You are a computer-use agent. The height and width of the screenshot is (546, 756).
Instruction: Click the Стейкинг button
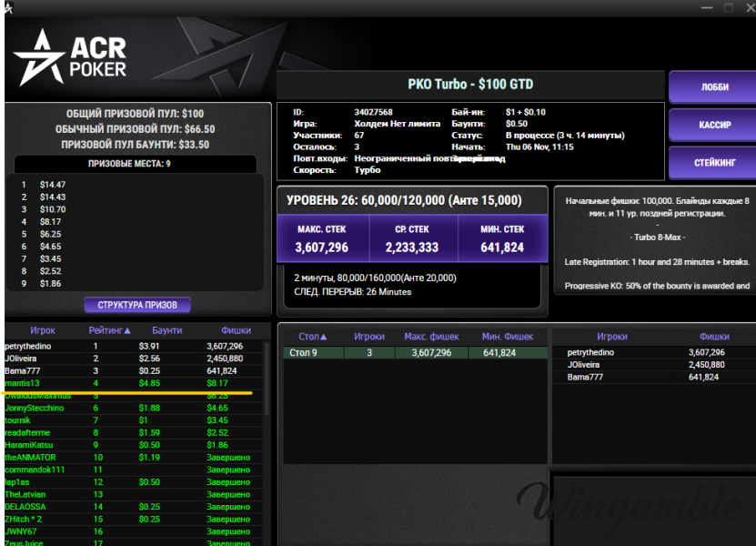coord(713,164)
